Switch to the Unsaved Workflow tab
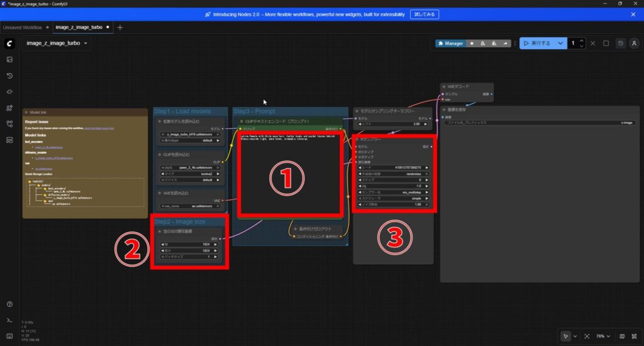The width and height of the screenshot is (644, 346). point(23,27)
